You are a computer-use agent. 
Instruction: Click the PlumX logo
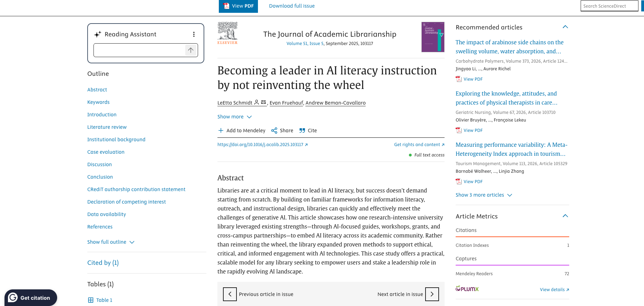coord(467,289)
